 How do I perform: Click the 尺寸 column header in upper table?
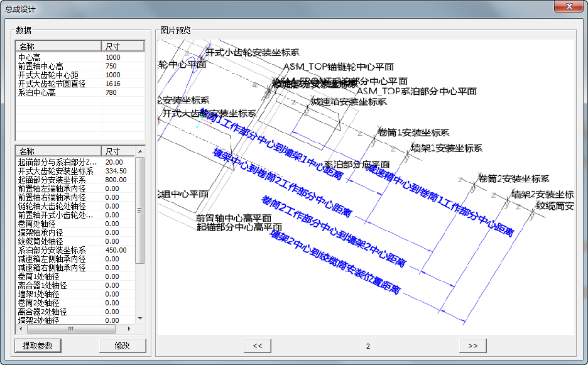click(122, 46)
